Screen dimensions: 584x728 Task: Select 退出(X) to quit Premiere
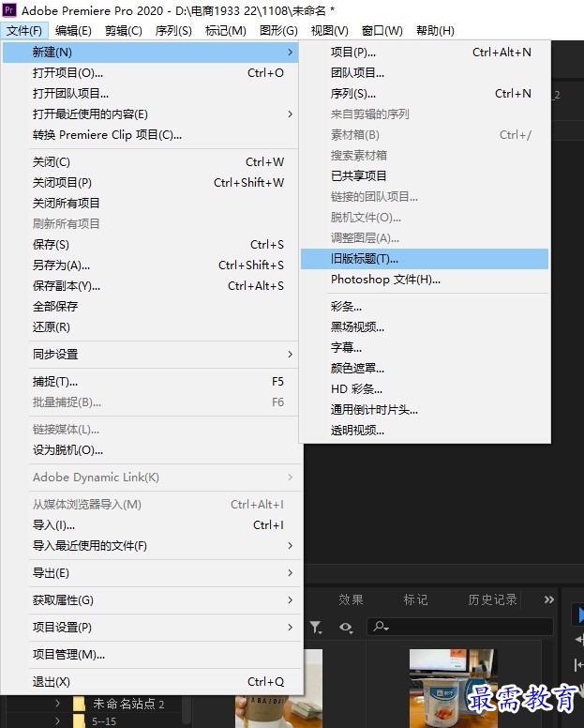(150, 682)
